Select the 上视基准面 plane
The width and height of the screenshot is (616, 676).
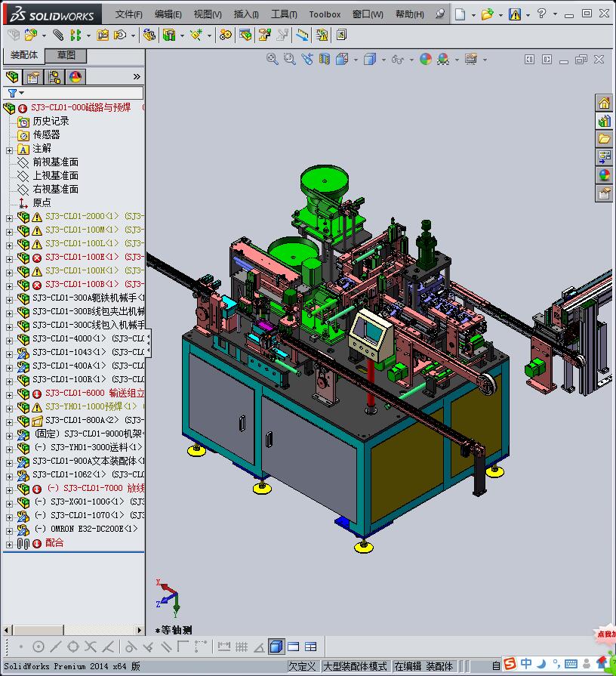click(56, 175)
